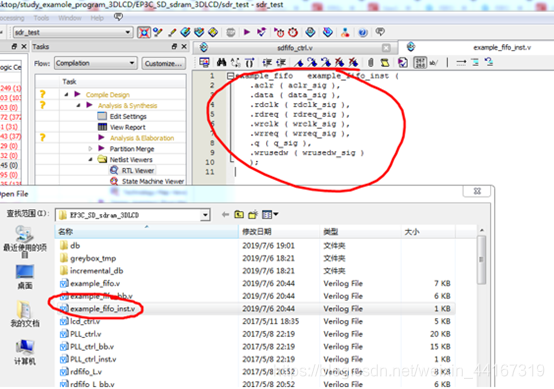Image resolution: width=554 pixels, height=389 pixels.
Task: Select file example_fifo_inst.v
Action: tap(102, 309)
